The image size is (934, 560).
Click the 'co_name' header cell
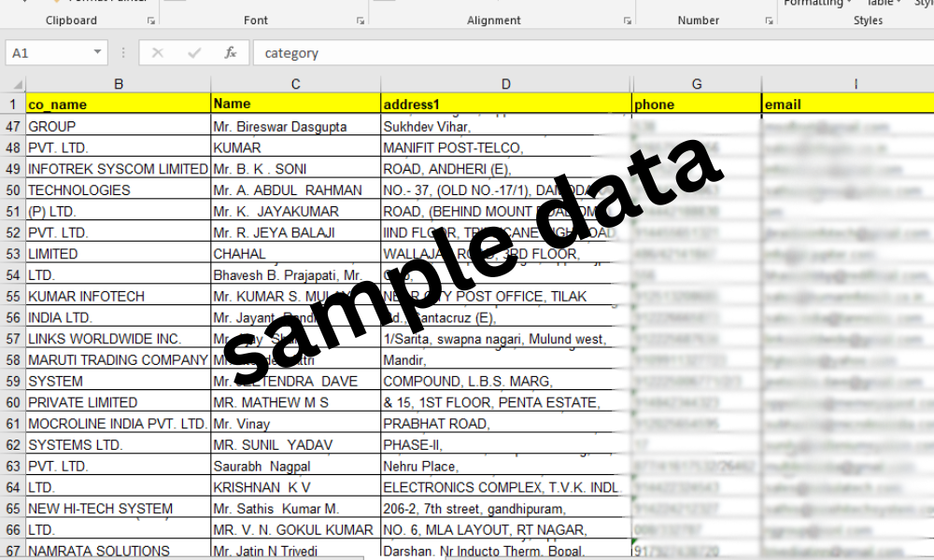(x=119, y=105)
